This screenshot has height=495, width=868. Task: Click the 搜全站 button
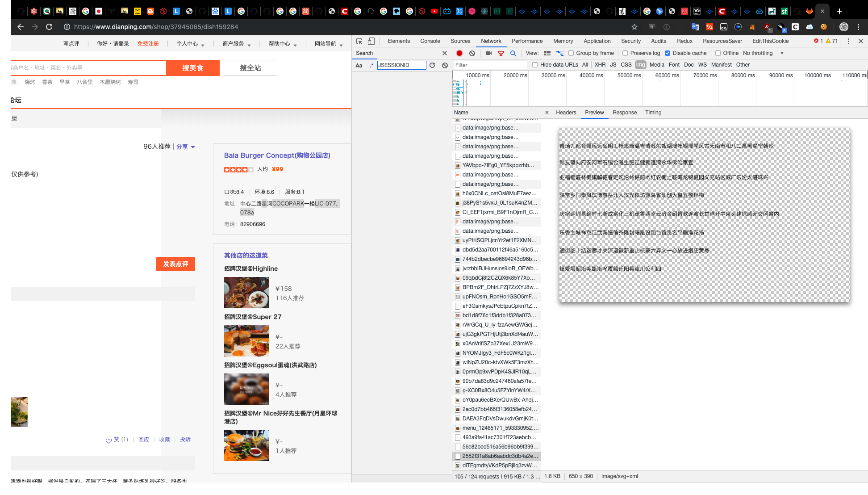[x=250, y=68]
